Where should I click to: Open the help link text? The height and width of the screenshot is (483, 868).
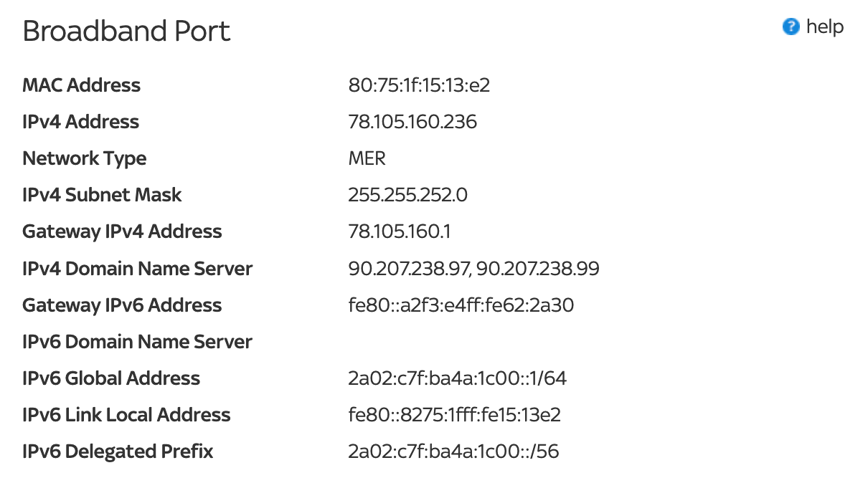(x=825, y=27)
